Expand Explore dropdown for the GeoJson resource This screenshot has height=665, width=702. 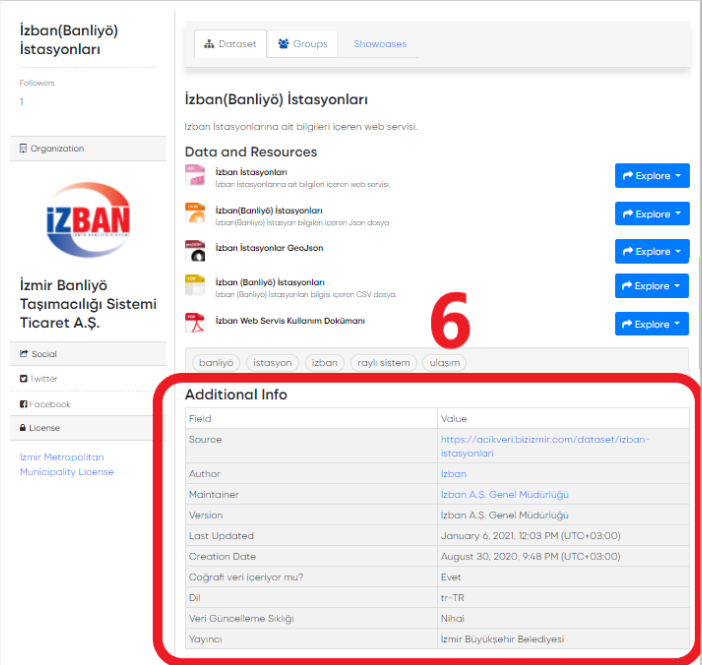point(652,250)
